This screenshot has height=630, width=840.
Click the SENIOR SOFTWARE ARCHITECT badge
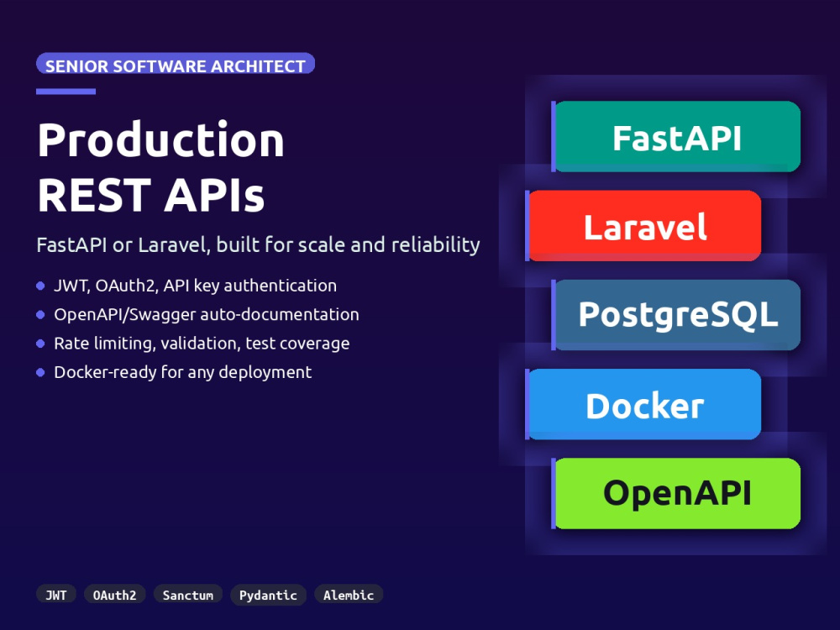(176, 63)
